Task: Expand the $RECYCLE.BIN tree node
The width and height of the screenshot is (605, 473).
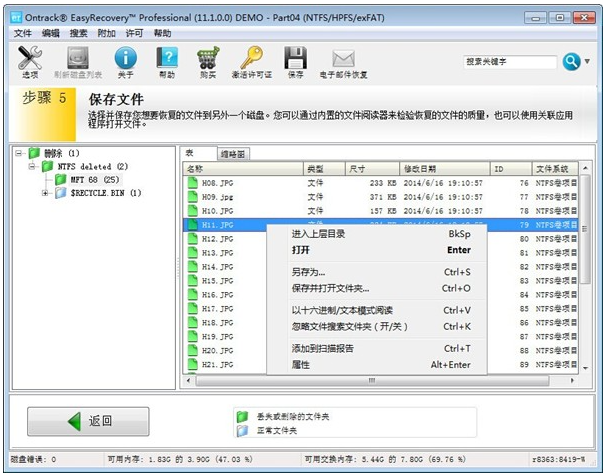Action: point(45,192)
